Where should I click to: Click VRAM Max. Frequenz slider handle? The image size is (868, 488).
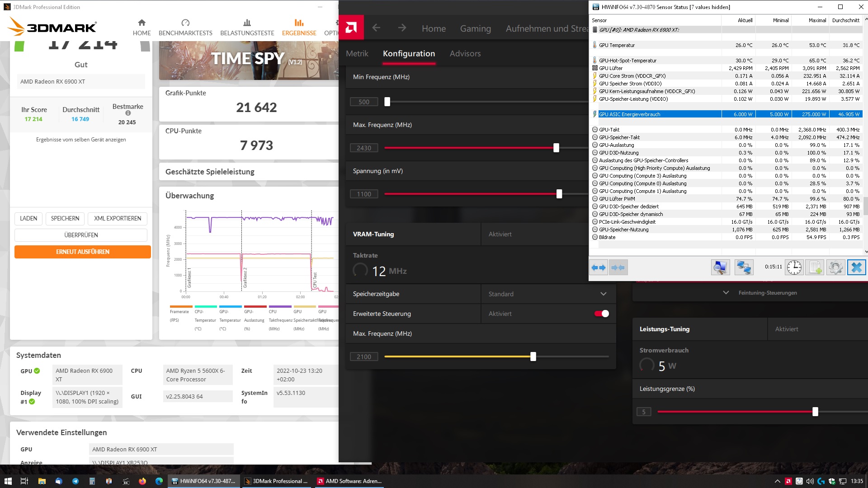533,357
